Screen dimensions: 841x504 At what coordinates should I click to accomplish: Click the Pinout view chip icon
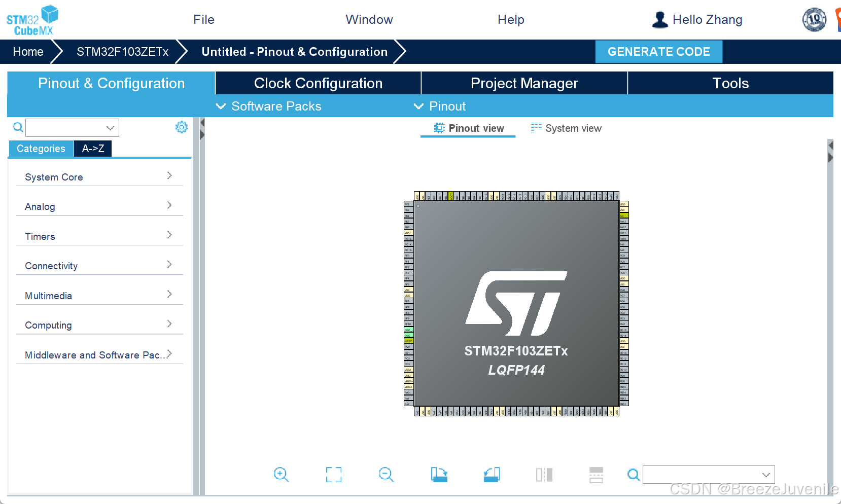439,128
